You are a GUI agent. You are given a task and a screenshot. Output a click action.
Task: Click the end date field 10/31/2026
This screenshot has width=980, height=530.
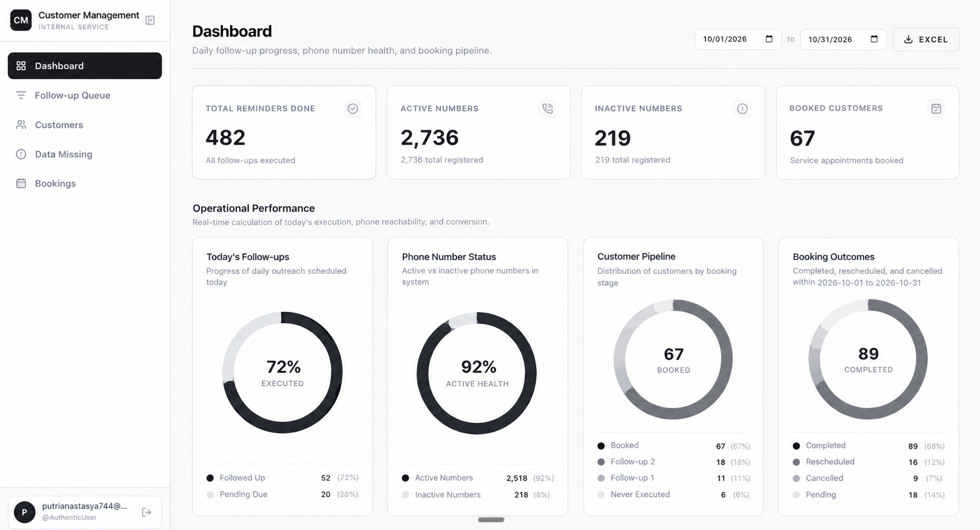pos(843,39)
